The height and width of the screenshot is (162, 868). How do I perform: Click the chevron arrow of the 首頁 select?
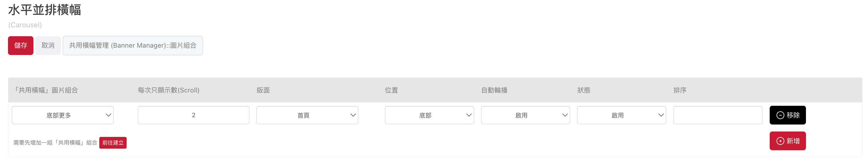tap(353, 115)
